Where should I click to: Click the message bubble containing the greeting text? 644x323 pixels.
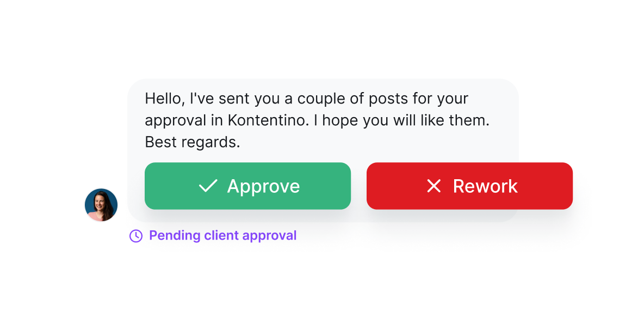317,120
